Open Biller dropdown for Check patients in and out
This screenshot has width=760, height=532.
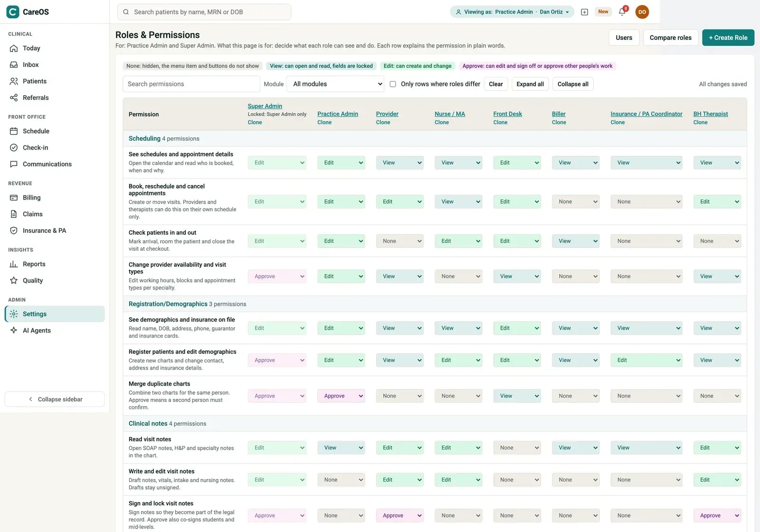coord(576,241)
